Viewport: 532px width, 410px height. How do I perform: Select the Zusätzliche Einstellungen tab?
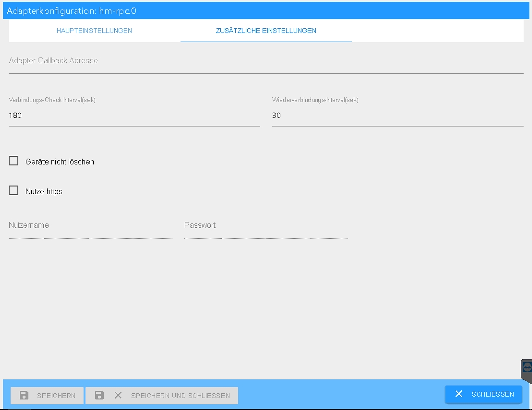click(266, 31)
